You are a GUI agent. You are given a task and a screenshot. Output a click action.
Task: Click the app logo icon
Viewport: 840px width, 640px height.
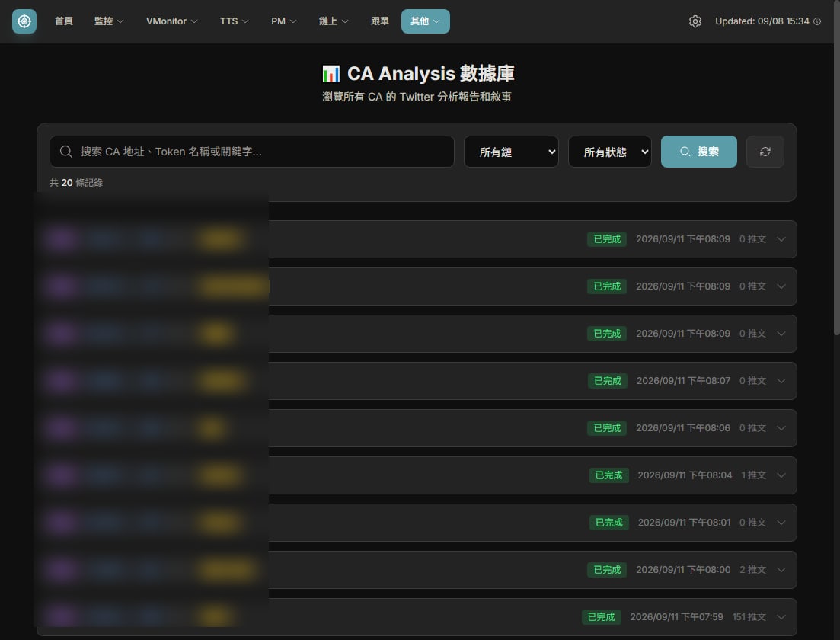click(24, 21)
